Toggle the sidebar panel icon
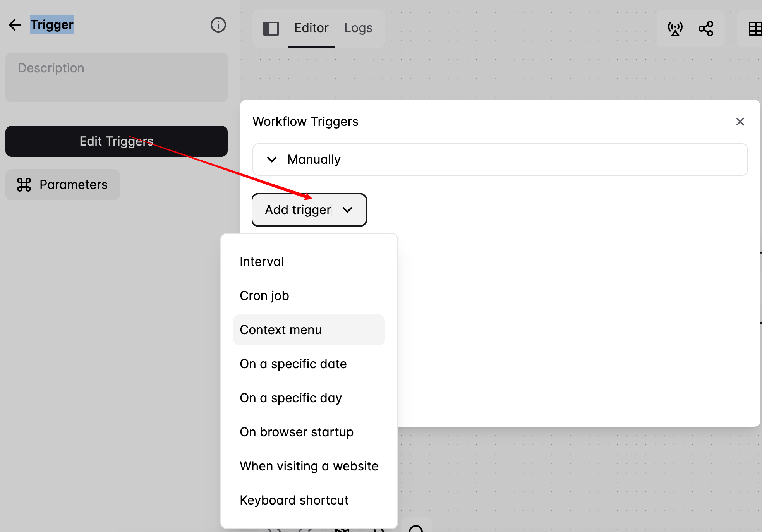762x532 pixels. (x=271, y=28)
